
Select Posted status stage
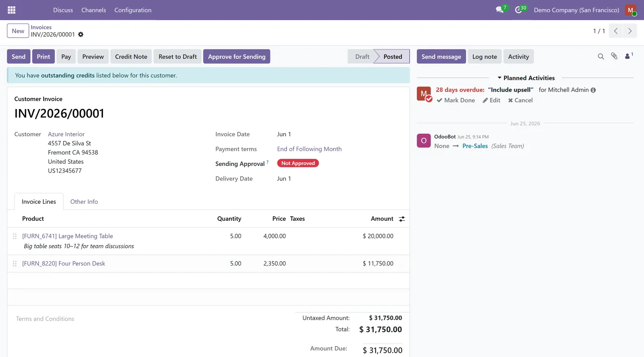393,57
